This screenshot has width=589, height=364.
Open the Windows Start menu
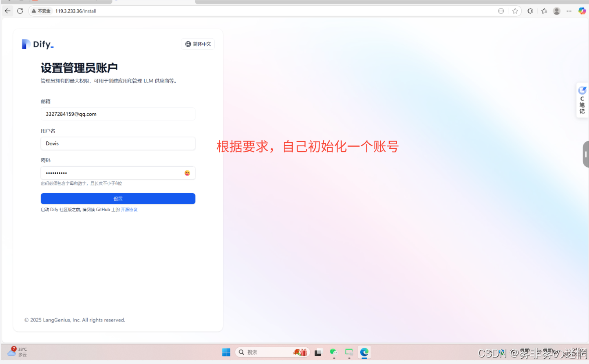point(226,352)
